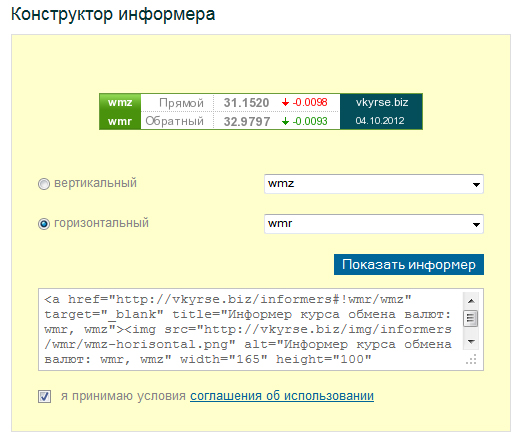
Task: Click the textarea resize grip corner
Action: [472, 360]
